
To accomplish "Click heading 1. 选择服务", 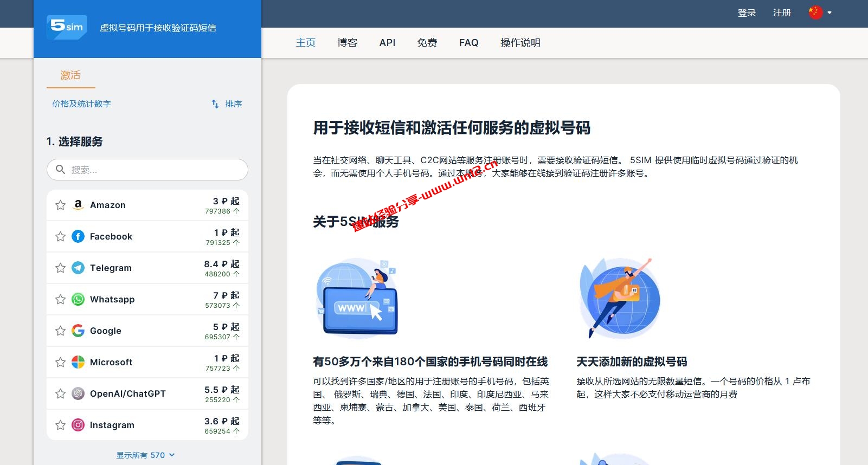I will pyautogui.click(x=74, y=141).
